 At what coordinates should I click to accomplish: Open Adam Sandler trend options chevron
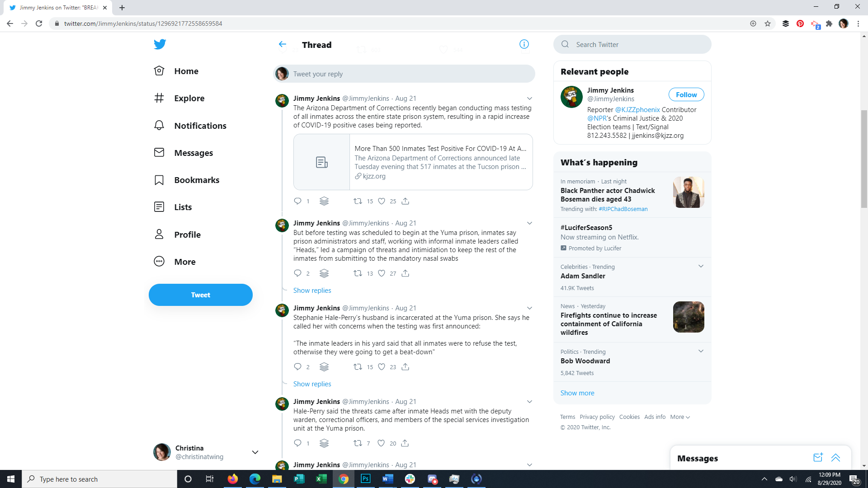[x=701, y=266]
